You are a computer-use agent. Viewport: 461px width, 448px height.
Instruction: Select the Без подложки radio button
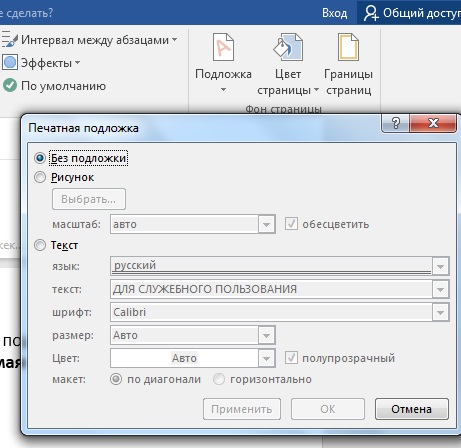(x=40, y=158)
